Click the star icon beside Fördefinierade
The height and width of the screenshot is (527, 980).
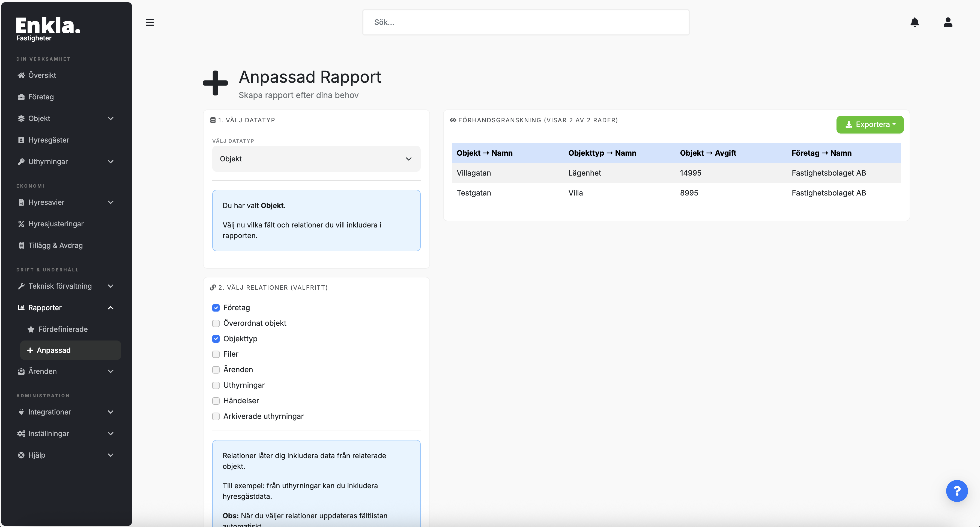pos(31,329)
